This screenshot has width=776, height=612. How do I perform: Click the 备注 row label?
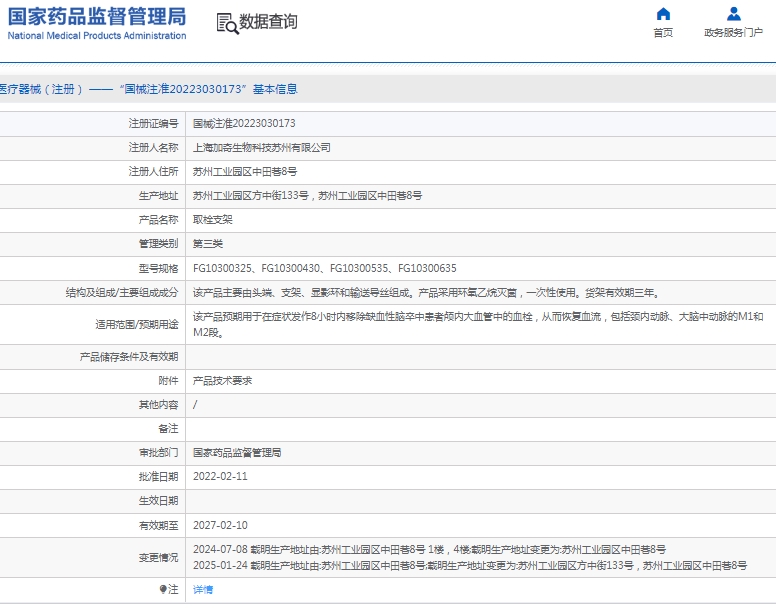tap(168, 428)
